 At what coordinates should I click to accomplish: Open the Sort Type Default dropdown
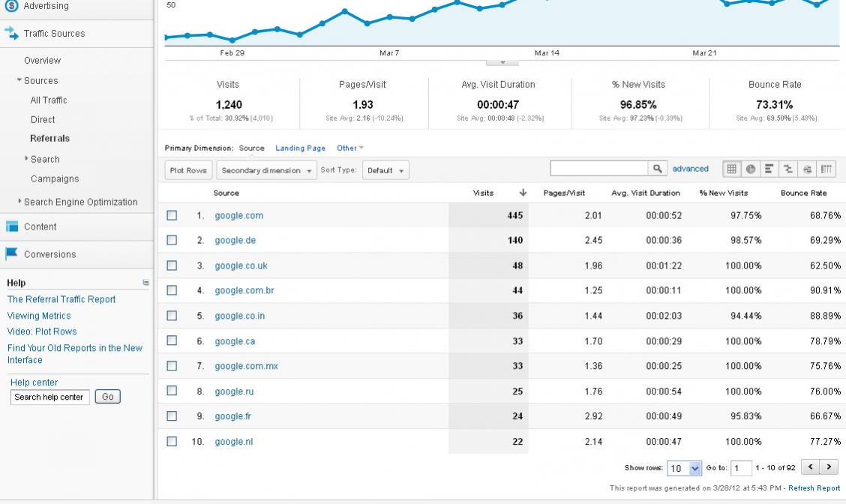(385, 170)
